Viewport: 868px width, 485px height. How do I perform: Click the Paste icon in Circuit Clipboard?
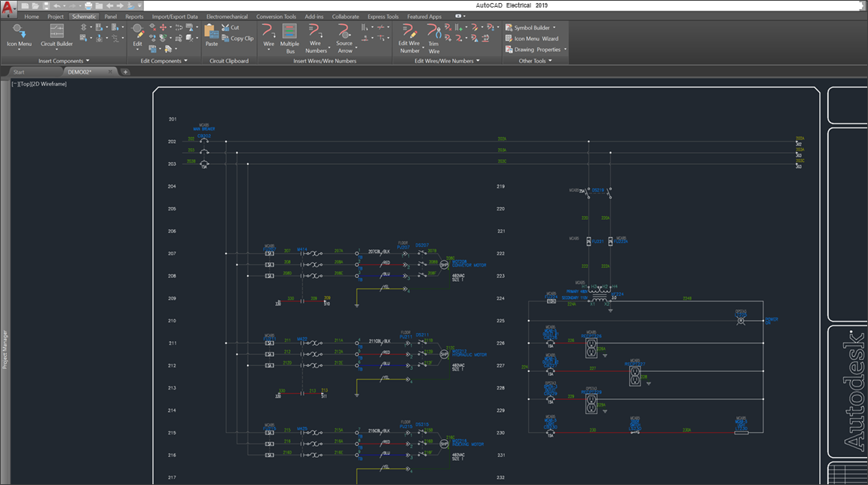(211, 32)
